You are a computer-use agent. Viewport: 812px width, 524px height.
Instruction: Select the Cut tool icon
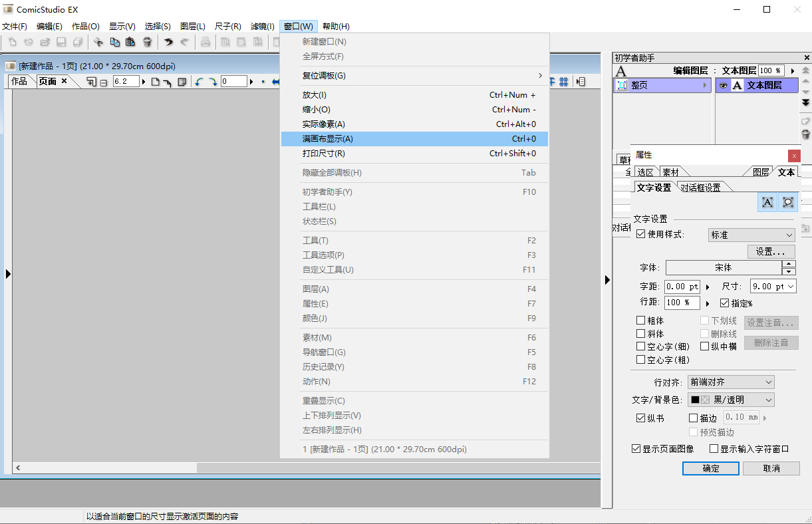[98, 41]
